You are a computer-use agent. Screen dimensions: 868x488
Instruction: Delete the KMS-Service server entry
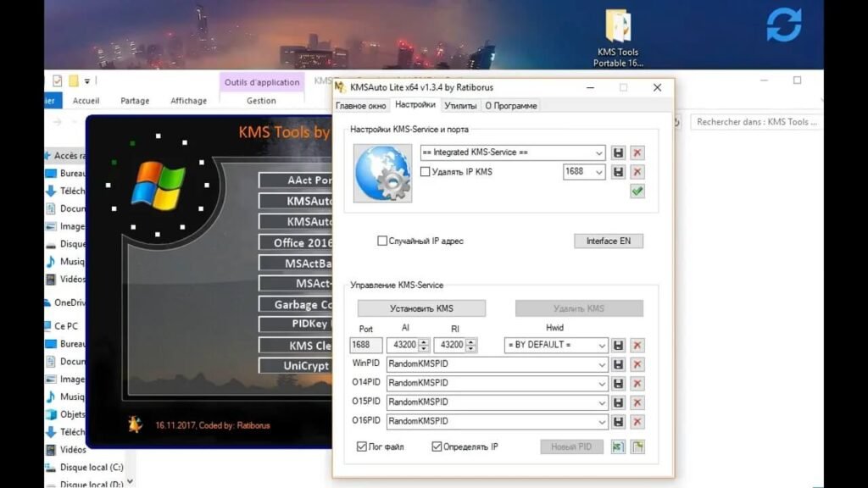637,152
